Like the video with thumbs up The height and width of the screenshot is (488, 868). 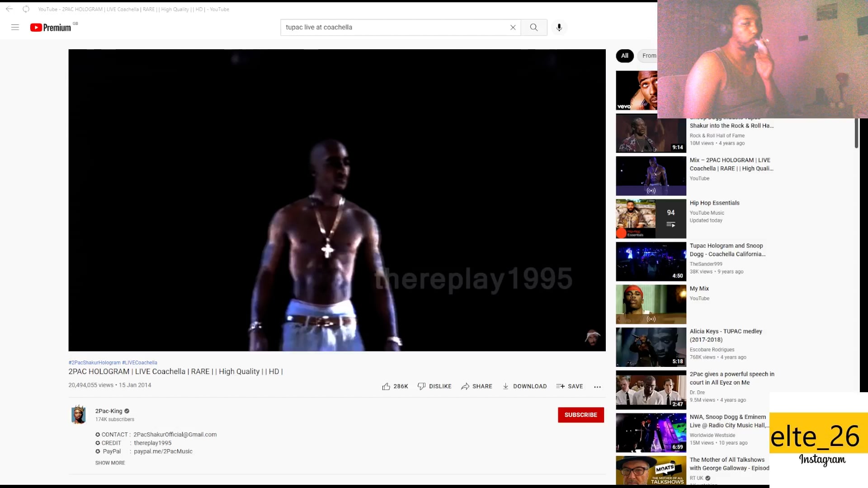tap(394, 386)
